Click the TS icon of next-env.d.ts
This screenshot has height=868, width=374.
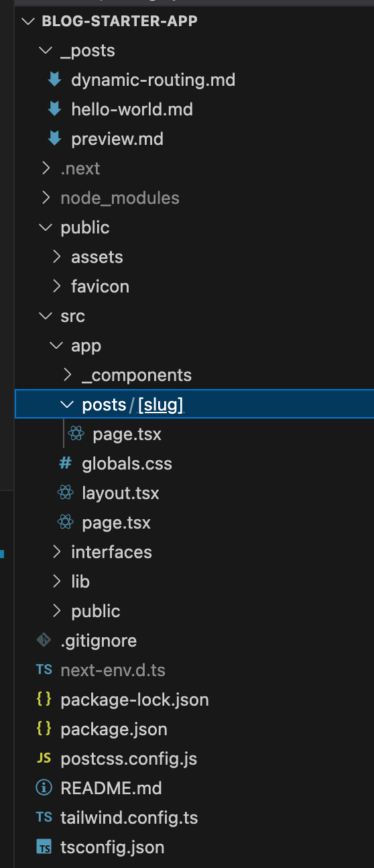click(44, 670)
